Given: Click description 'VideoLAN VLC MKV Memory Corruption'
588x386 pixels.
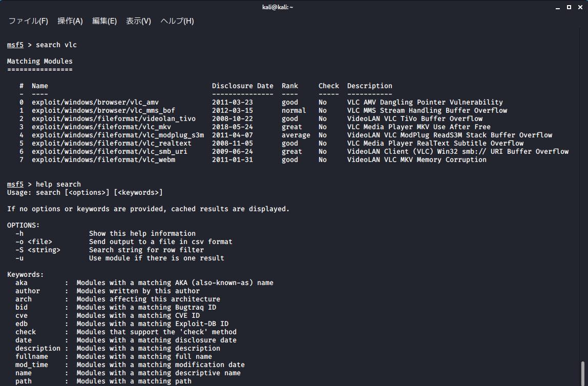Looking at the screenshot, I should click(416, 160).
